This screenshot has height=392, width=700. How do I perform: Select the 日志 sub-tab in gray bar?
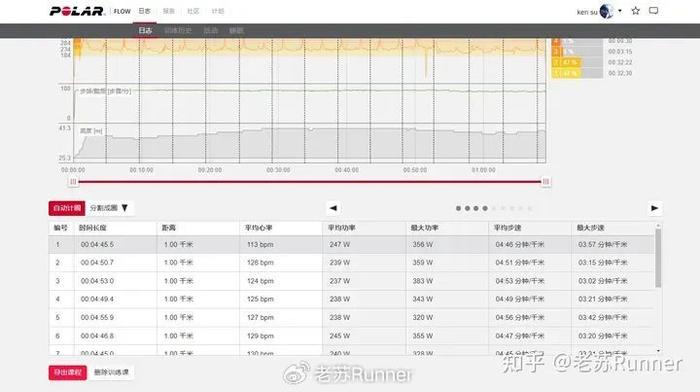(x=145, y=30)
